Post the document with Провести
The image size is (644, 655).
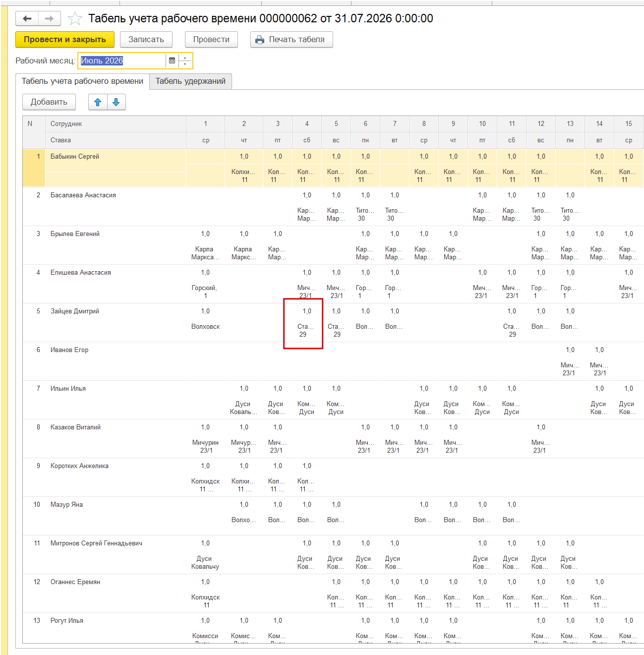tap(211, 40)
